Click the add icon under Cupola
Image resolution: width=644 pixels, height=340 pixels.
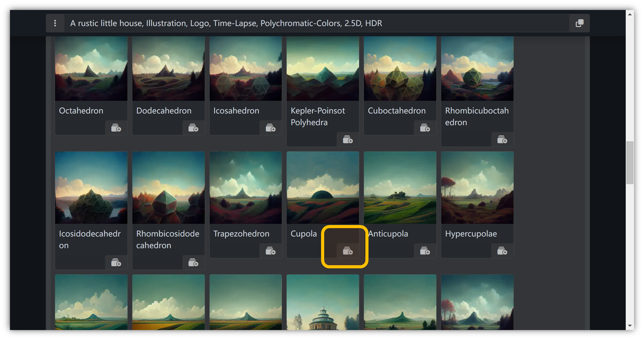pos(348,251)
